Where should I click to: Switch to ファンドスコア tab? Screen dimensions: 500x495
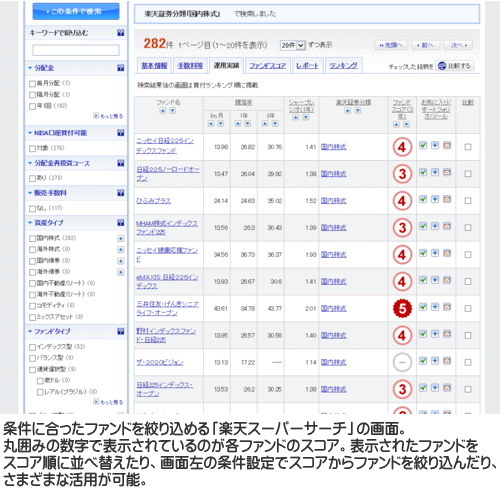click(x=268, y=65)
